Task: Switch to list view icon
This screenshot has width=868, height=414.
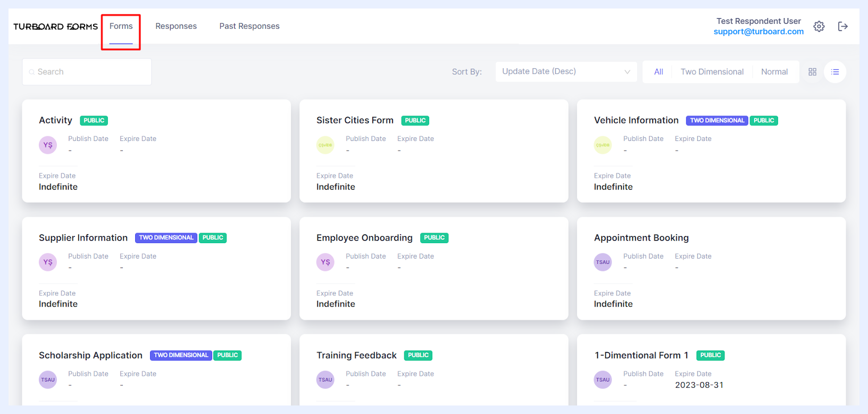Action: pos(835,72)
